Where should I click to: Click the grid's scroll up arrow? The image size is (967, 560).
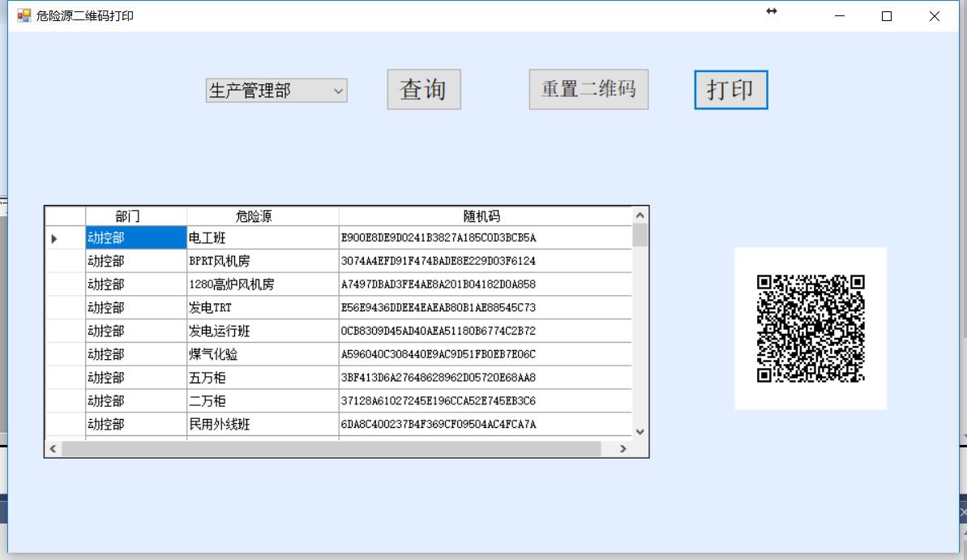point(640,216)
